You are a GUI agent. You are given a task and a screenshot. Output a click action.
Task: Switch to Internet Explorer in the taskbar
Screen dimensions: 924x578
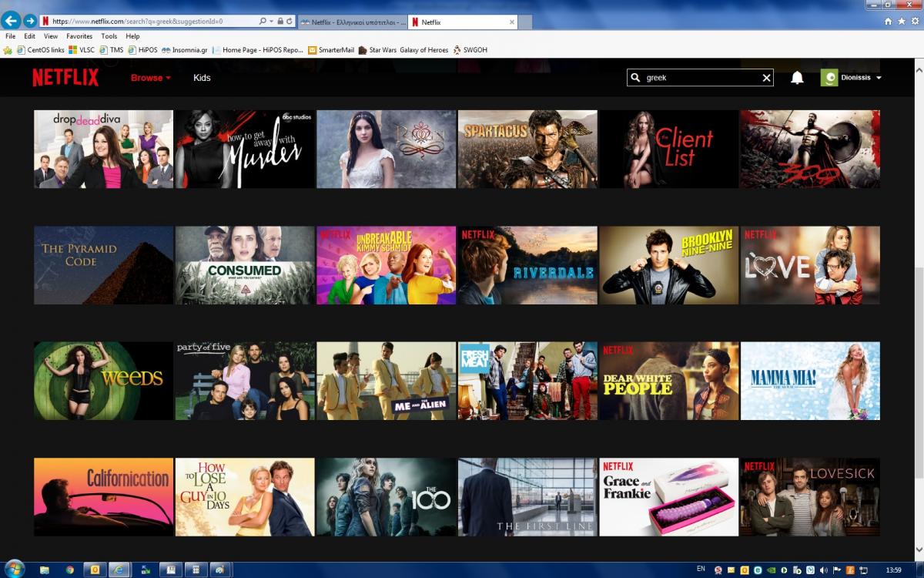pyautogui.click(x=119, y=570)
